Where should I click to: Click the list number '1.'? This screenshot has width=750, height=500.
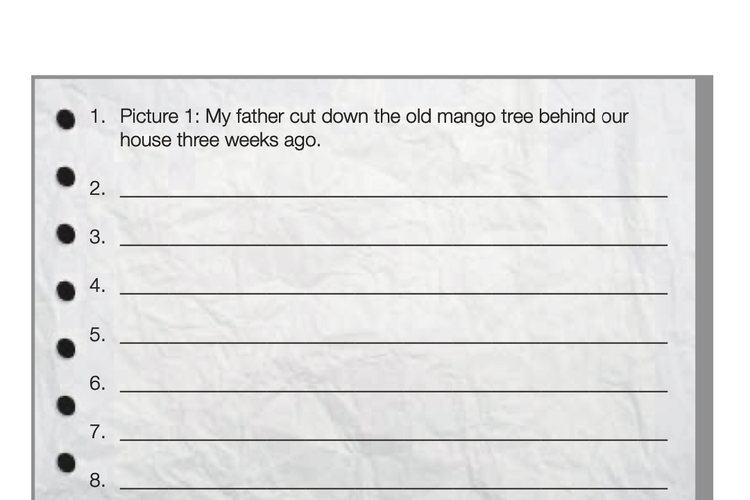[97, 116]
